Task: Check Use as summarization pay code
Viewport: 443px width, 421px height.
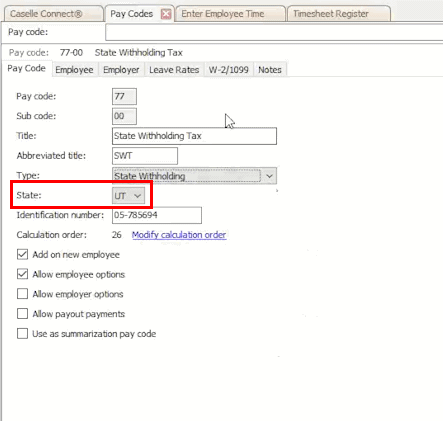Action: tap(22, 334)
